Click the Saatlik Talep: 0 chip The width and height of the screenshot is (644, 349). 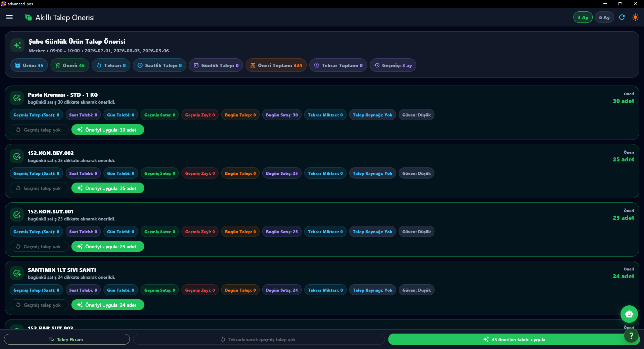coord(159,65)
